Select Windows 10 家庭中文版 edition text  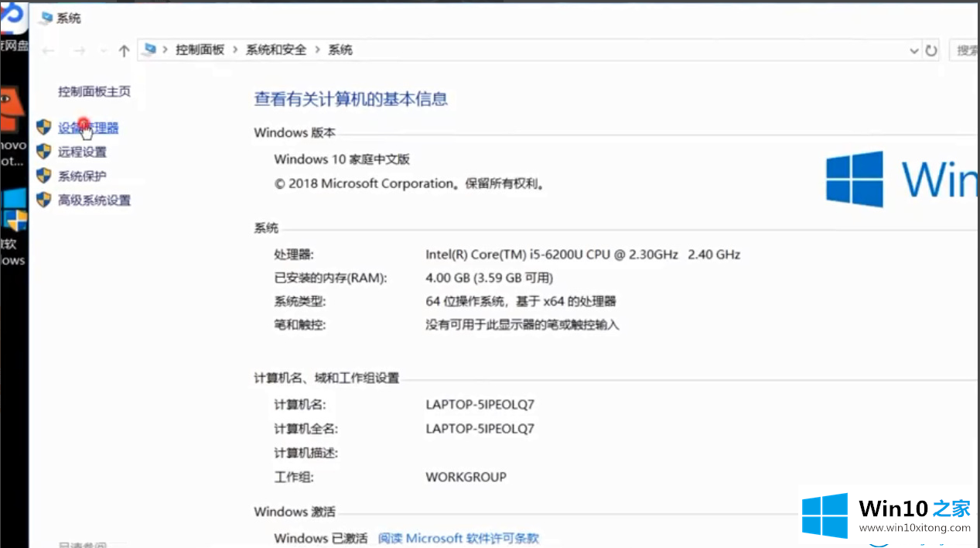[x=342, y=159]
